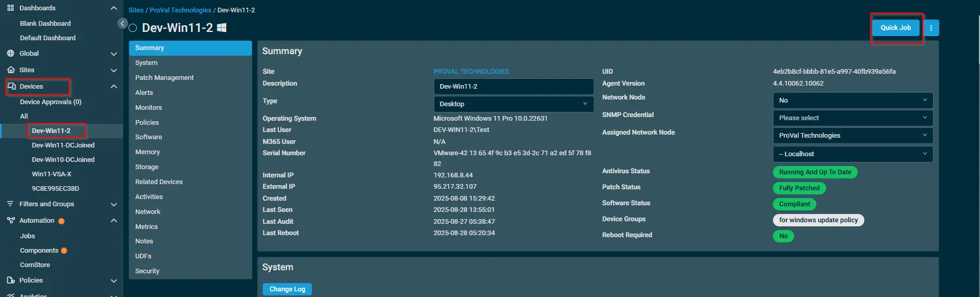Open the Policies tab in device menu
The image size is (980, 297).
click(191, 123)
